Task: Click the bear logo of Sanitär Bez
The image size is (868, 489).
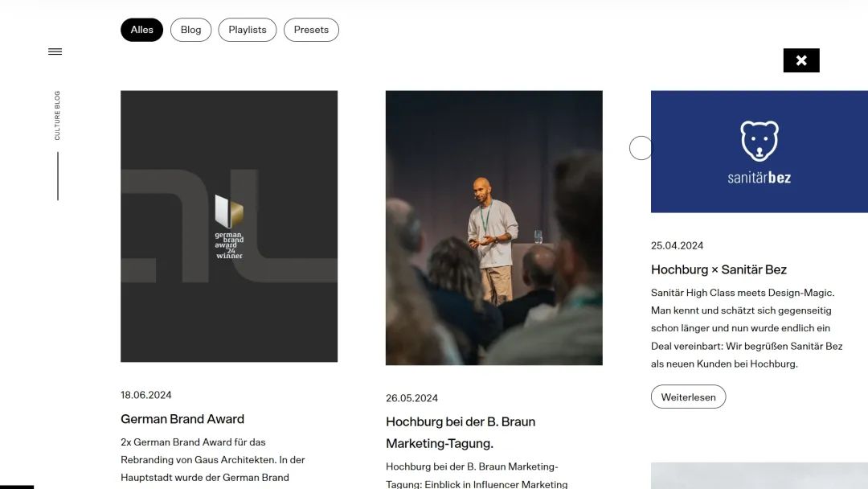Action: pyautogui.click(x=759, y=142)
